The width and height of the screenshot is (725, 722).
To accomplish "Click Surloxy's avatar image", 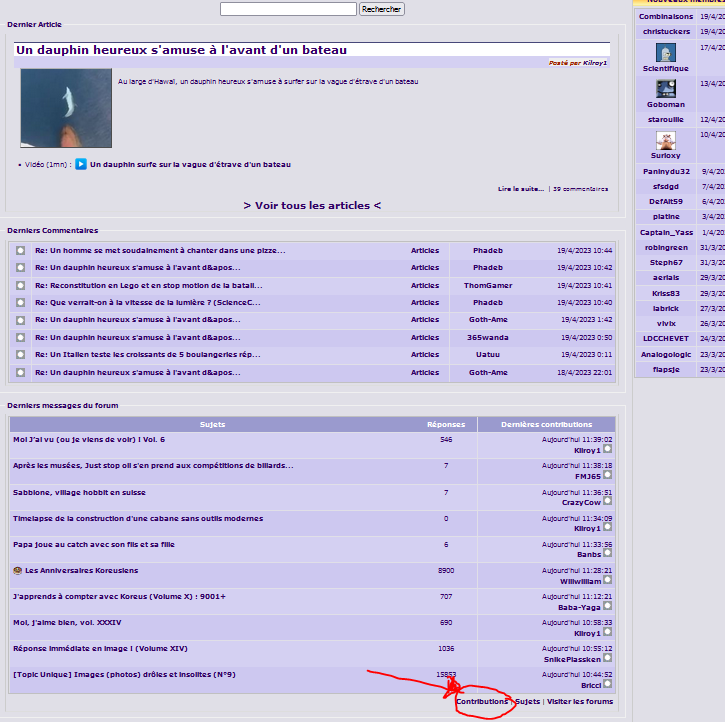I will (x=665, y=140).
